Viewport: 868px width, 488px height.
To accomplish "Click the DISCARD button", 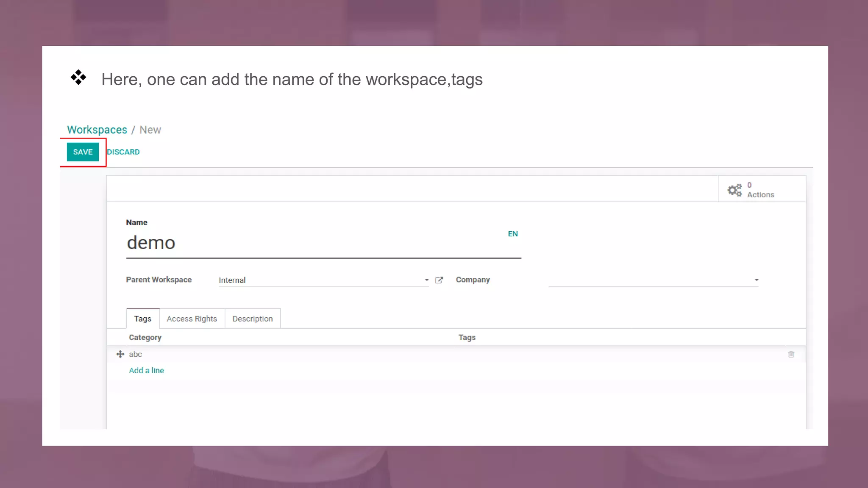I will point(123,152).
